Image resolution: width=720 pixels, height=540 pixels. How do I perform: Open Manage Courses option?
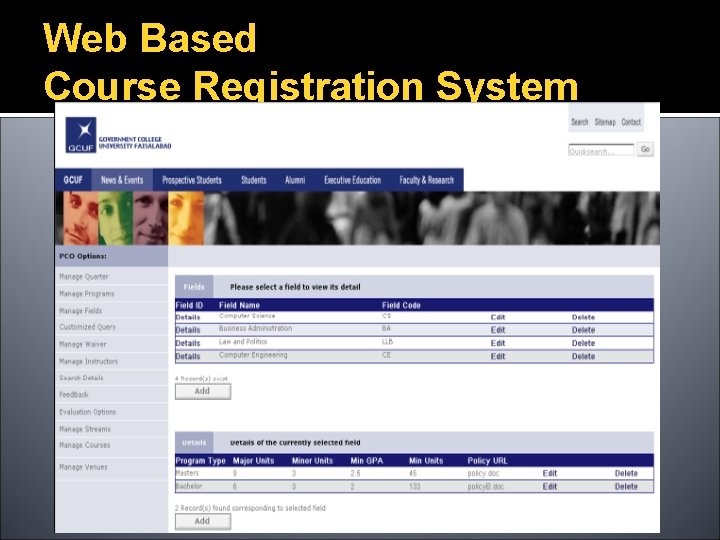coord(84,445)
